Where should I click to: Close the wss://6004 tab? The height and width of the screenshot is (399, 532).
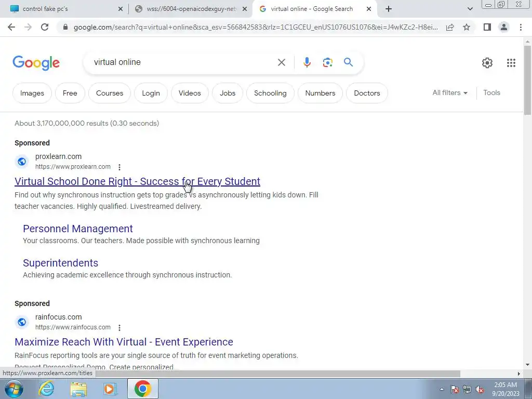pos(244,9)
